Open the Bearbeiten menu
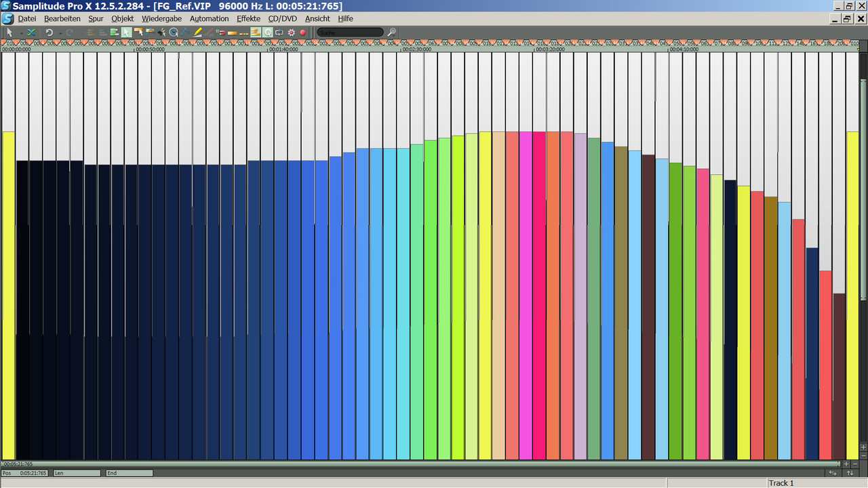Viewport: 868px width, 488px height. tap(62, 19)
